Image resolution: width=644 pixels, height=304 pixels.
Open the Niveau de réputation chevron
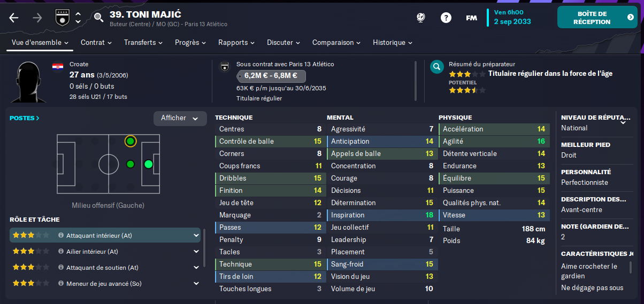point(623,122)
